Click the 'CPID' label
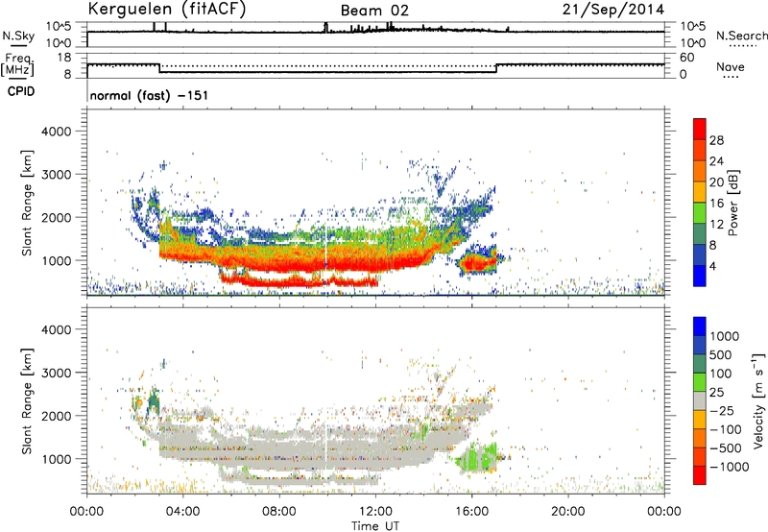This screenshot has height=532, width=768. 21,91
